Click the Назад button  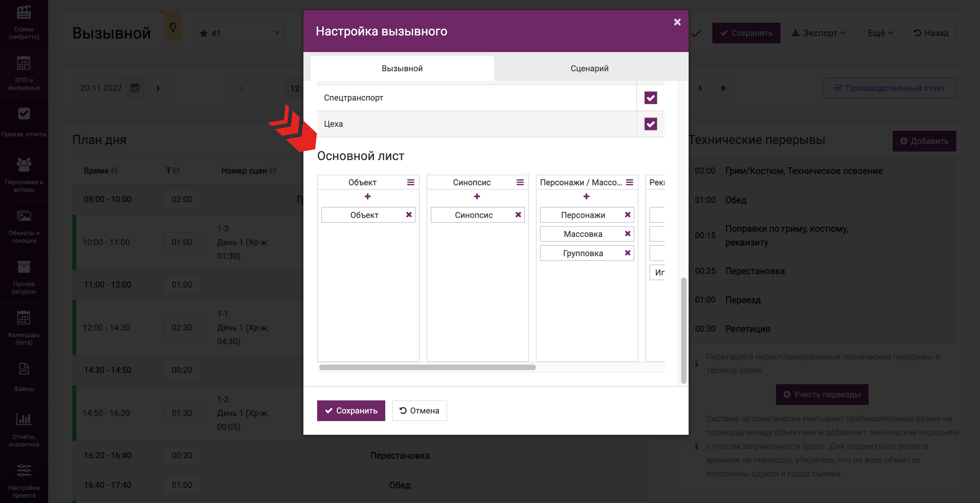pyautogui.click(x=931, y=33)
